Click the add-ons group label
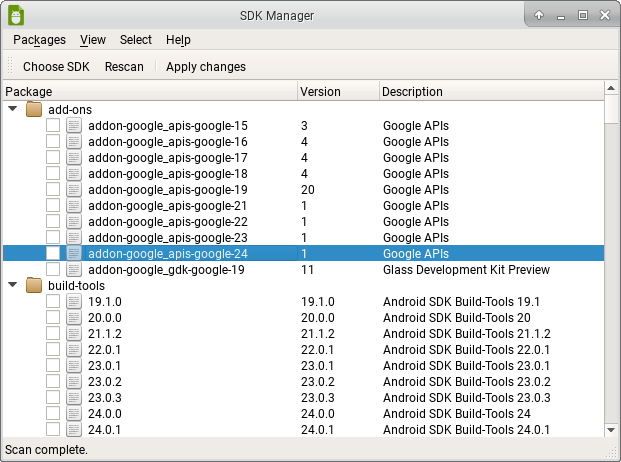The width and height of the screenshot is (621, 462). point(70,110)
